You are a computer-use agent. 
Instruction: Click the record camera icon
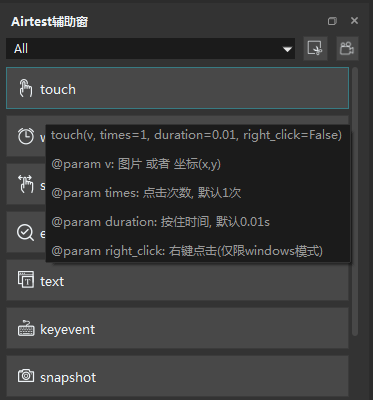(347, 48)
